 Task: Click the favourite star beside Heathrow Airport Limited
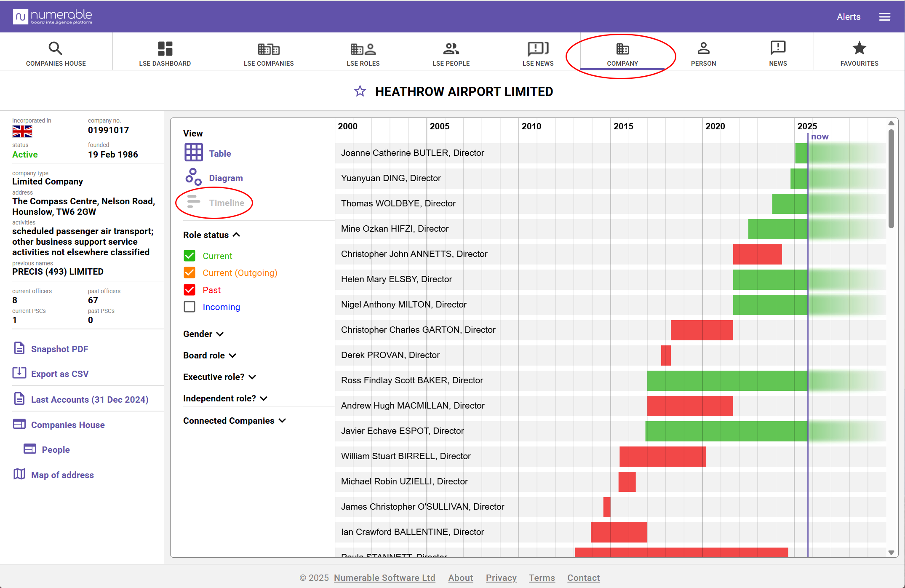point(360,91)
